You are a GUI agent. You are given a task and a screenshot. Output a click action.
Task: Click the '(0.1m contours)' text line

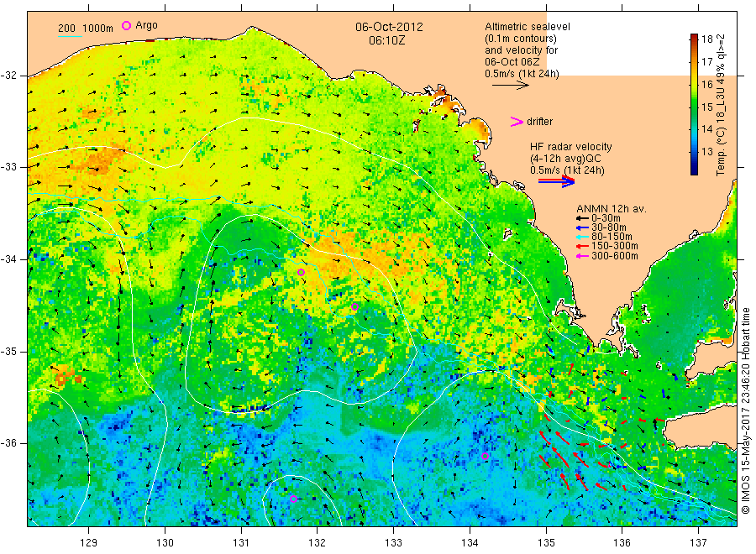click(x=520, y=39)
